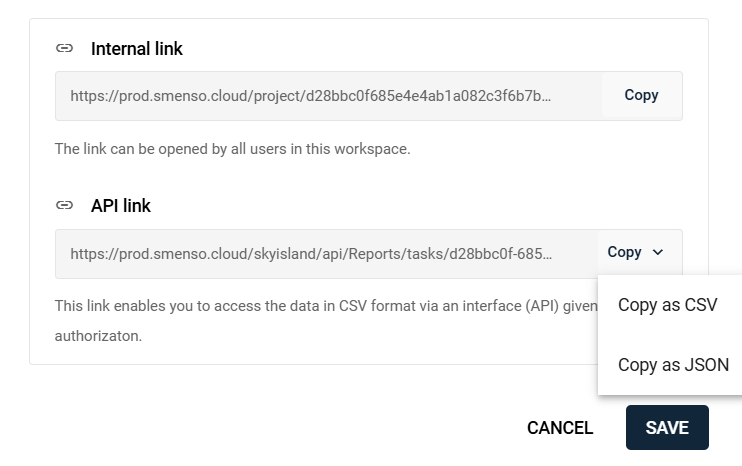Screen dimensions: 742x466
Task: Open the API link Copy dropdown
Action: pyautogui.click(x=625, y=252)
